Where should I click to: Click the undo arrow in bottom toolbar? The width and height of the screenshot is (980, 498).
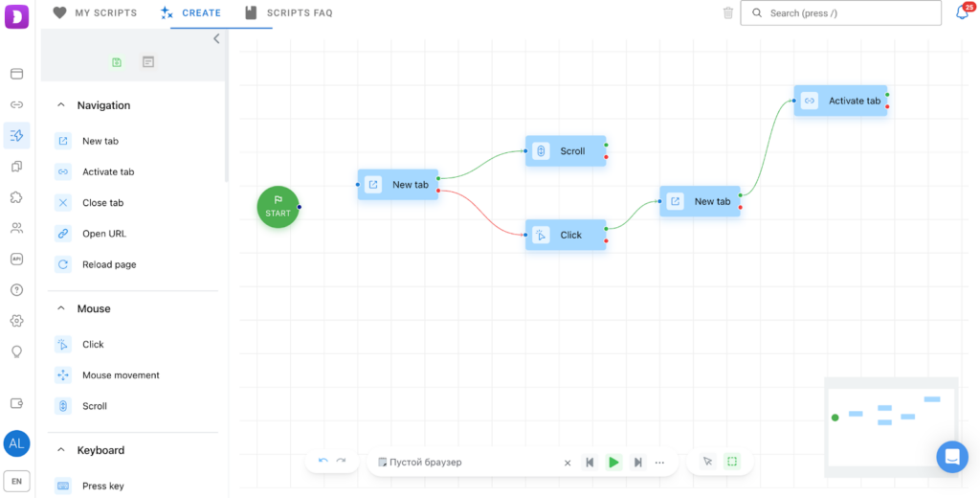point(323,462)
